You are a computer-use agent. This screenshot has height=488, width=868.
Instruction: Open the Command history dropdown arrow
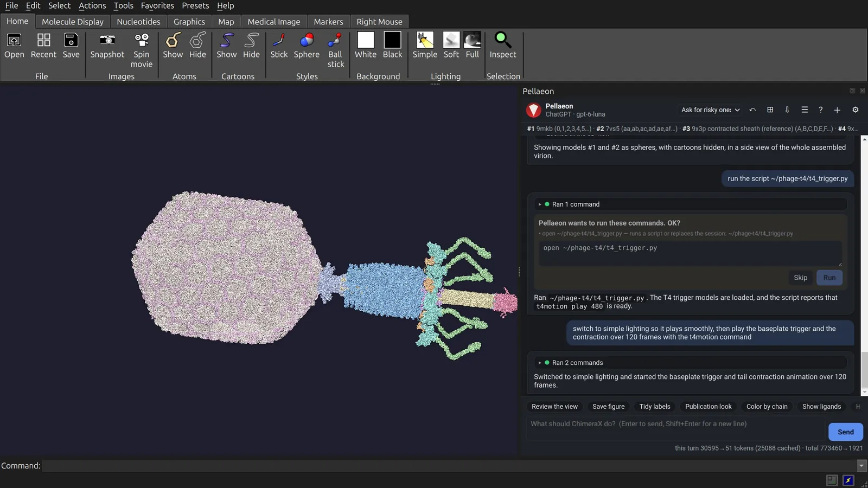[x=861, y=466]
